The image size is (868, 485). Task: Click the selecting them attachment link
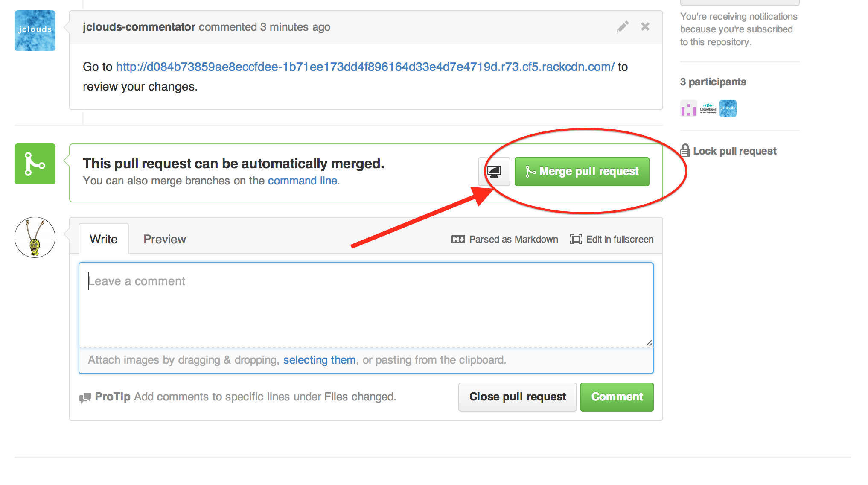click(x=319, y=360)
